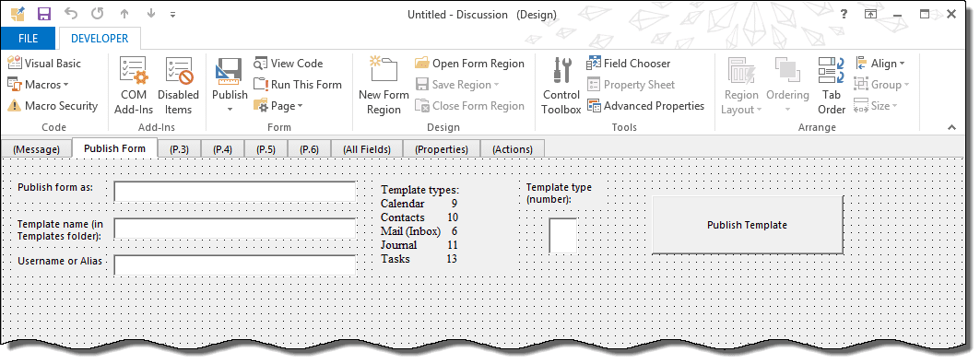This screenshot has width=980, height=364.
Task: Open the Control Toolbox
Action: pos(561,86)
